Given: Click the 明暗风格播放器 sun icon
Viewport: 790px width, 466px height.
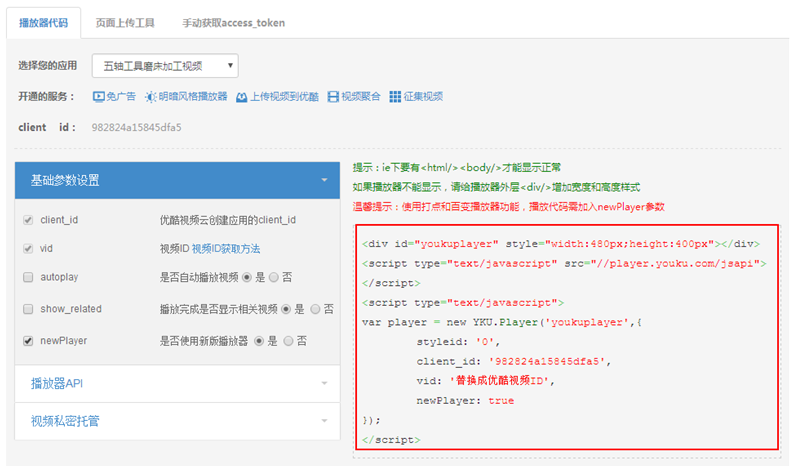Looking at the screenshot, I should tap(150, 97).
